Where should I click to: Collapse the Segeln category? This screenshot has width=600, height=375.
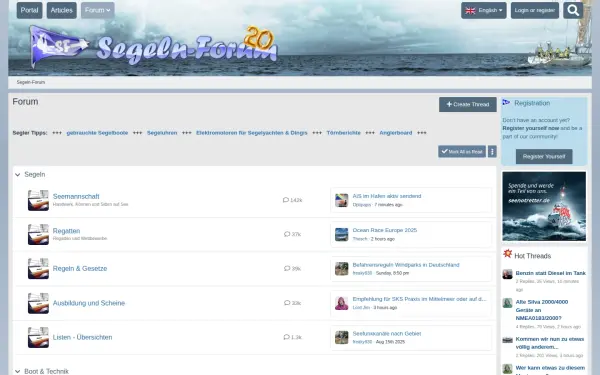click(18, 174)
